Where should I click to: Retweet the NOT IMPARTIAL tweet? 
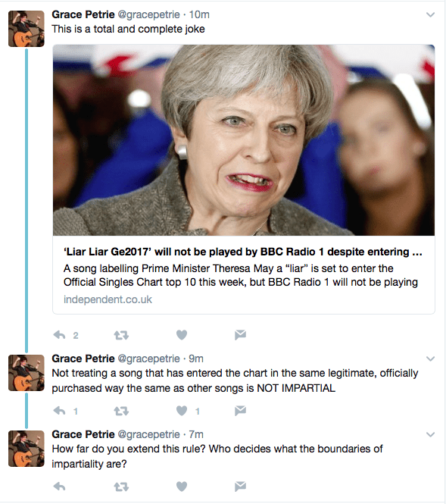[x=121, y=411]
